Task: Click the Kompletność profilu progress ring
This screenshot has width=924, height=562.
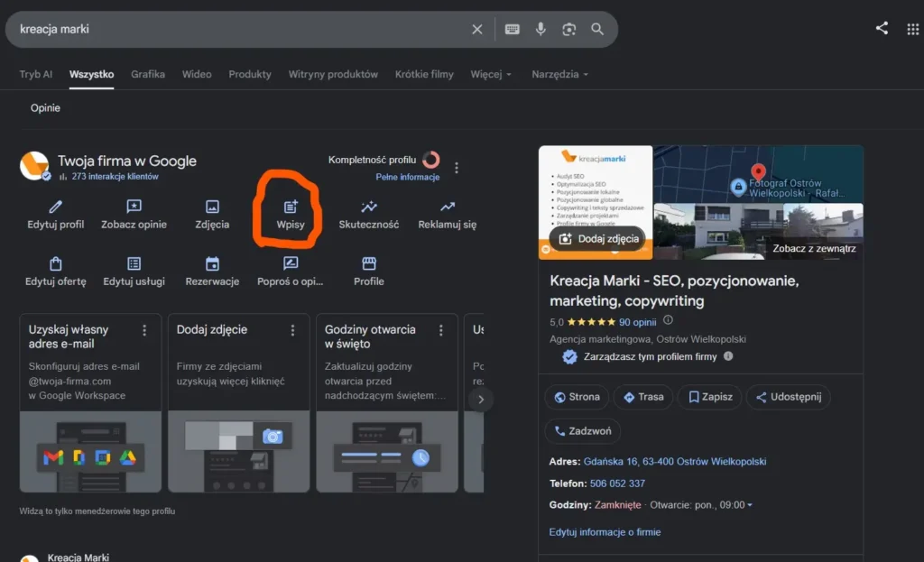Action: click(x=430, y=160)
